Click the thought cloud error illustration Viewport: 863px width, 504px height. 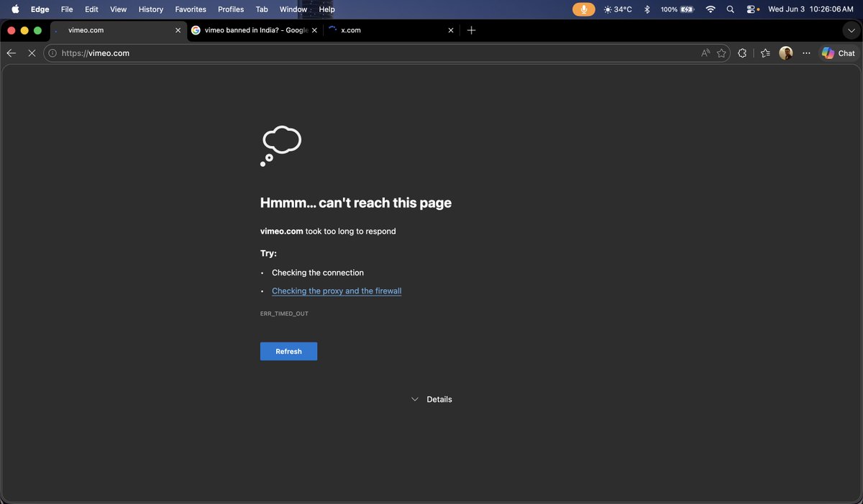coord(280,146)
